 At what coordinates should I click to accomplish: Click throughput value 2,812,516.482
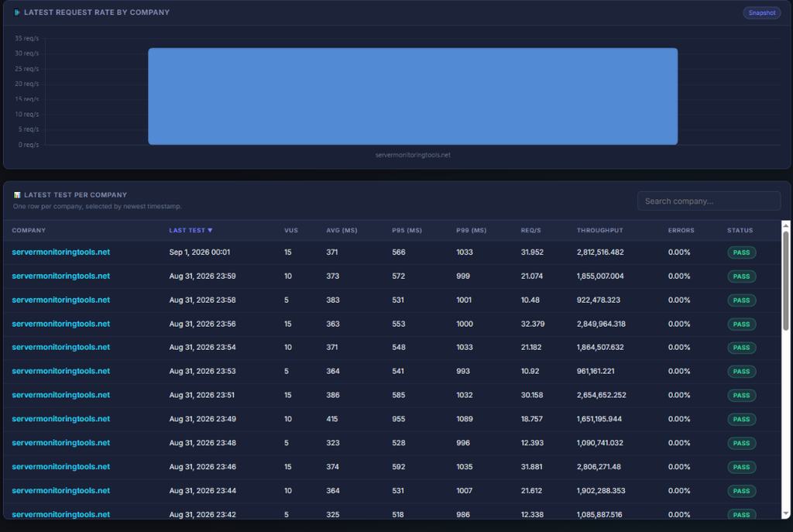pos(600,252)
